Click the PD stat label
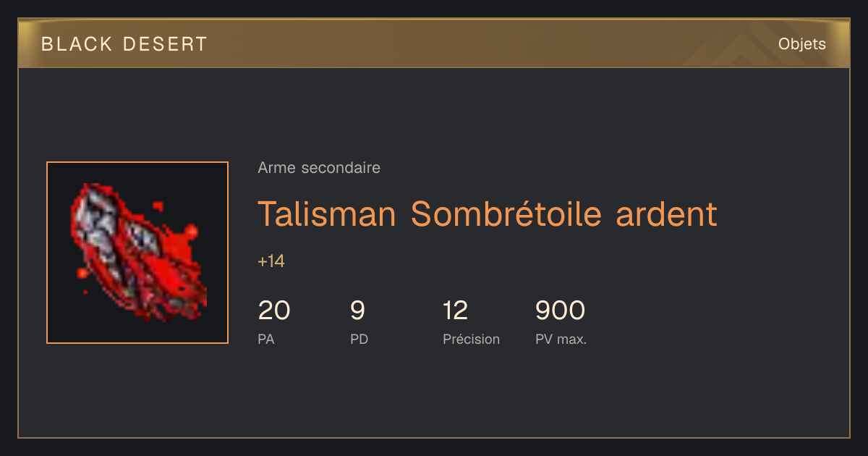 [x=359, y=339]
